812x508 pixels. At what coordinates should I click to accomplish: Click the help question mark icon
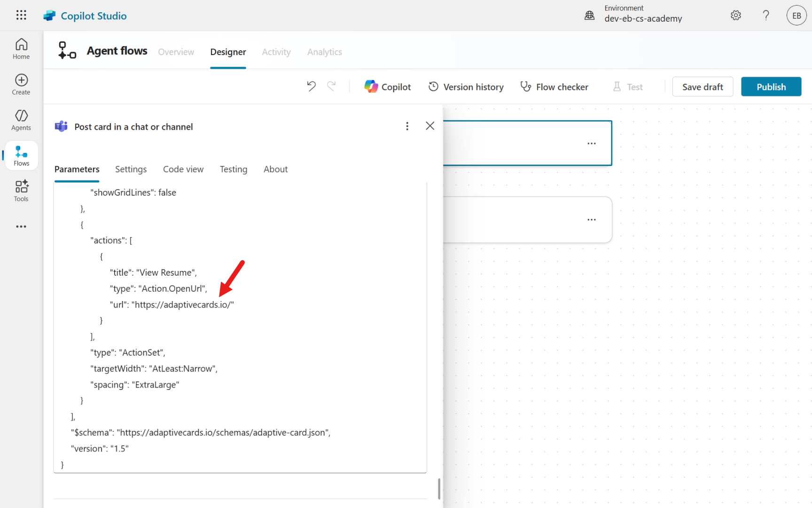click(766, 16)
